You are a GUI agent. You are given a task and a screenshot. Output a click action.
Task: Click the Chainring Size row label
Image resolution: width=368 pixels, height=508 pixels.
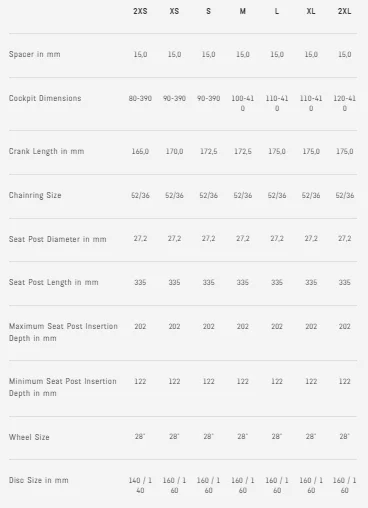click(x=35, y=195)
